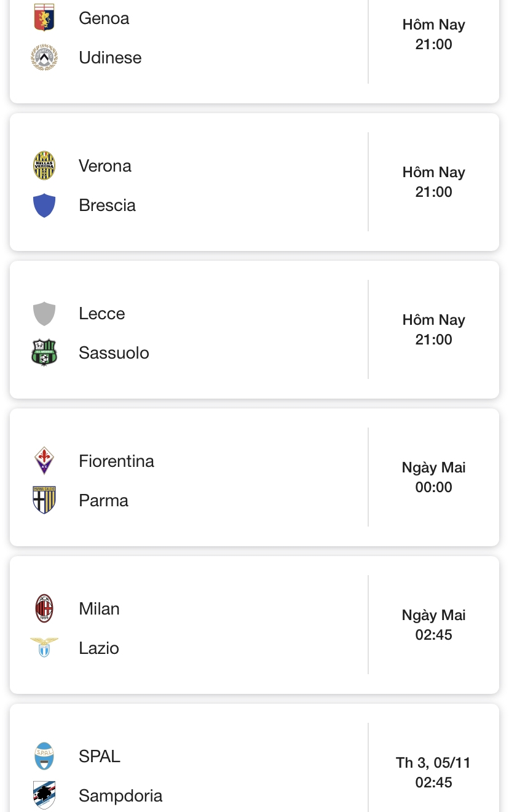The height and width of the screenshot is (812, 509).
Task: Open Milan vs Lazio 02:45 kickoff
Action: click(x=433, y=634)
